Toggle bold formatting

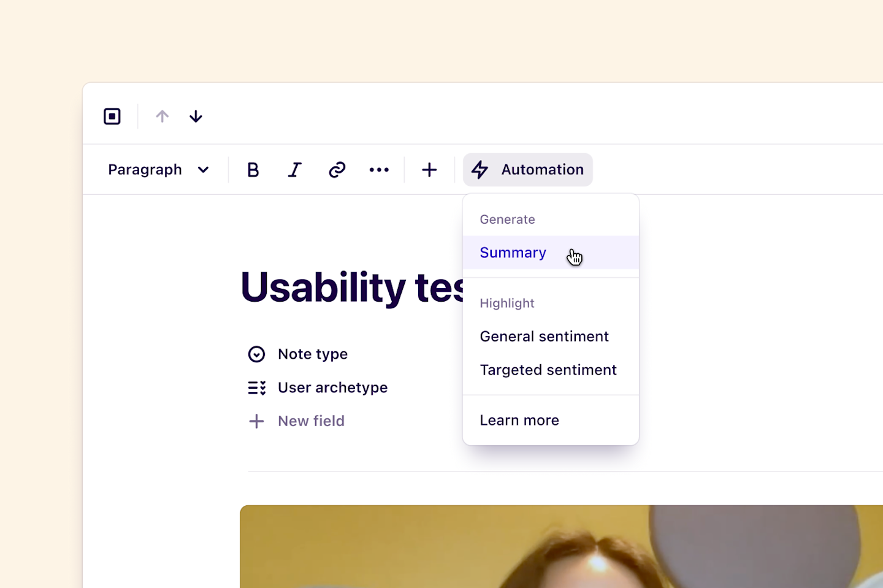coord(253,170)
